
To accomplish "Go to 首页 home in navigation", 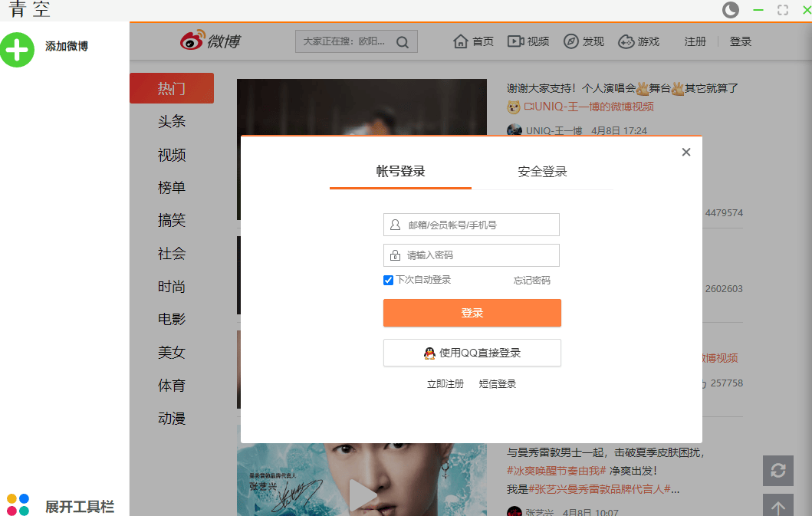I will (473, 41).
